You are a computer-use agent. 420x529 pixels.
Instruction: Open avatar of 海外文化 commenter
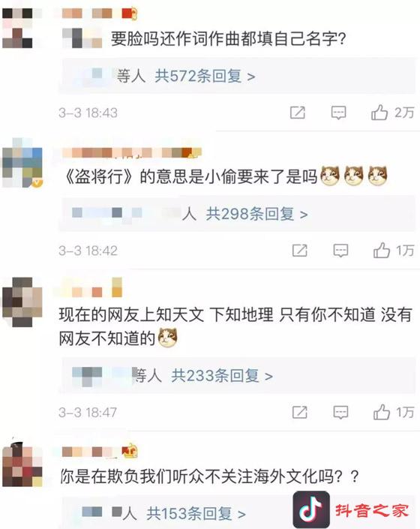(22, 465)
